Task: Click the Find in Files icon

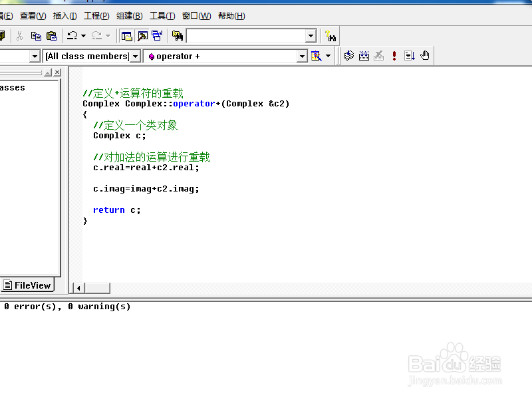Action: click(x=177, y=36)
